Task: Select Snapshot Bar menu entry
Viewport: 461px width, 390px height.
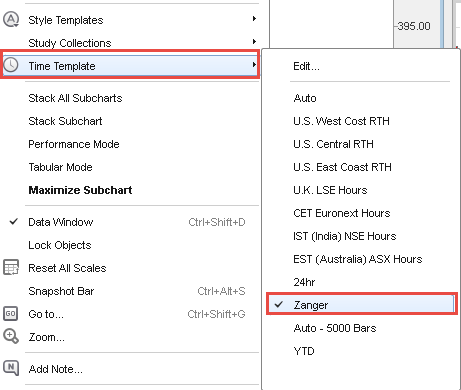Action: 61,291
